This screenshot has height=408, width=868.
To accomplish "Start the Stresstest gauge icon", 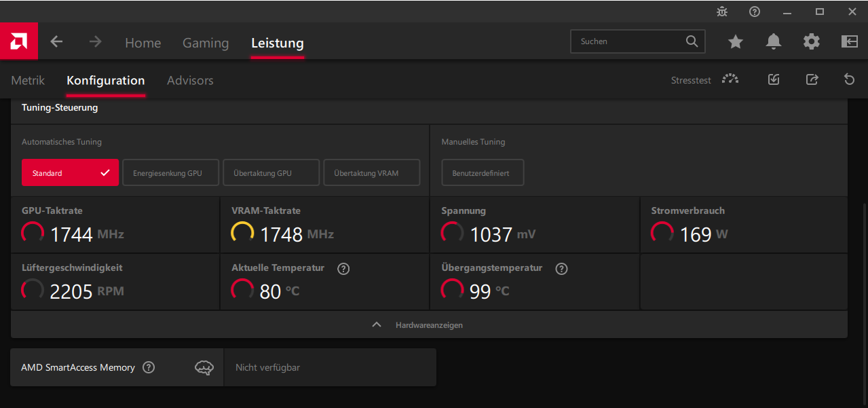I will pos(730,79).
